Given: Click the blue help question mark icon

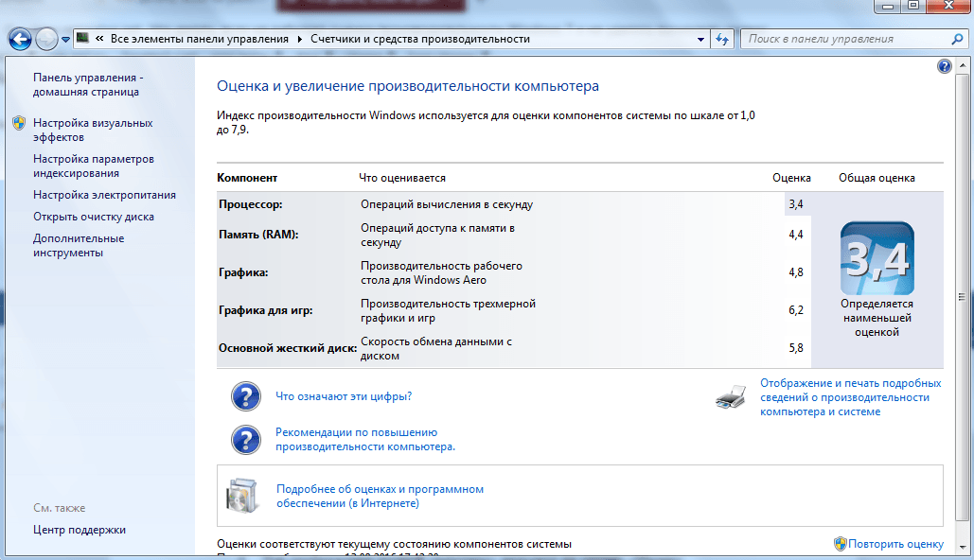Looking at the screenshot, I should click(944, 66).
